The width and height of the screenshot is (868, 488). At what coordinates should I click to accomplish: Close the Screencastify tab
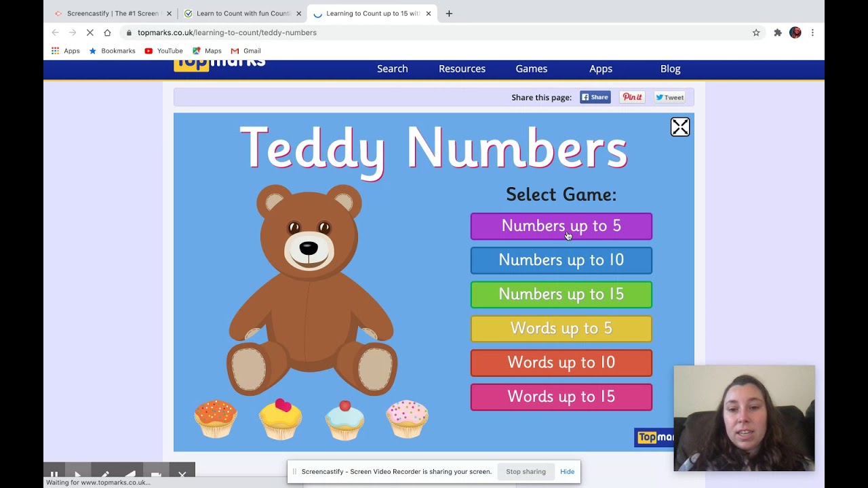tap(169, 14)
